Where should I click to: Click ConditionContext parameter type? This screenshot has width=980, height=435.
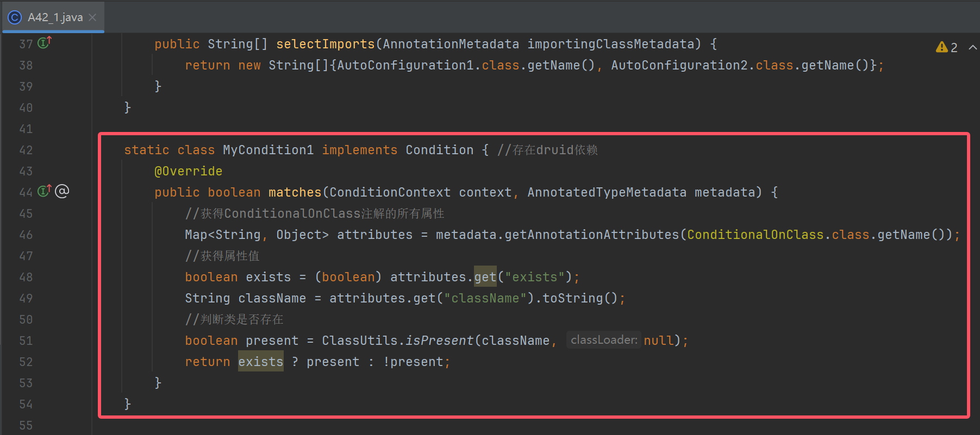[x=390, y=192]
